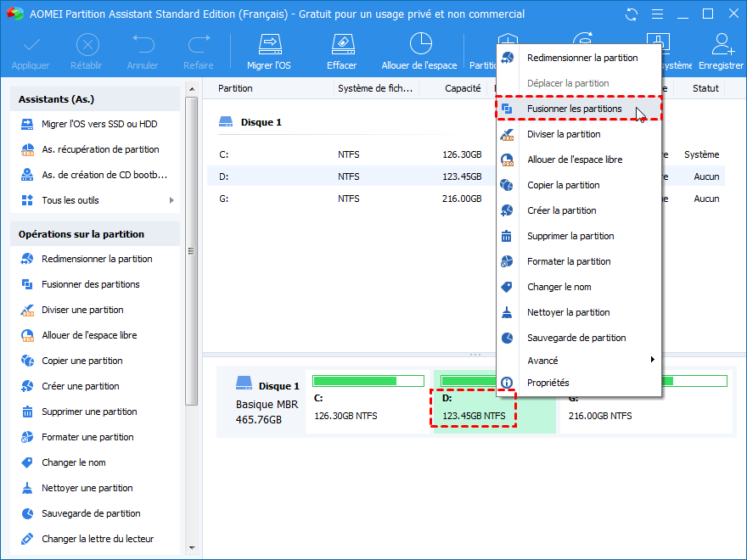This screenshot has height=560, width=747.
Task: Click the Effacer toolbar icon
Action: 343,44
